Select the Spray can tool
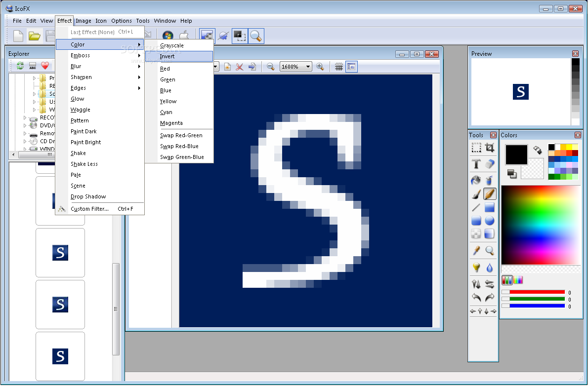The image size is (588, 386). click(x=489, y=181)
